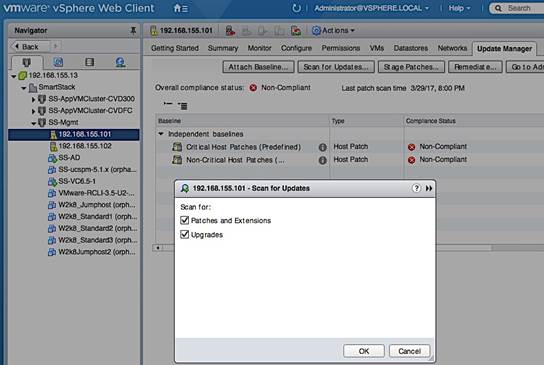Viewport: 544px width, 365px height.
Task: Click the Compliance Status column header
Action: 474,121
